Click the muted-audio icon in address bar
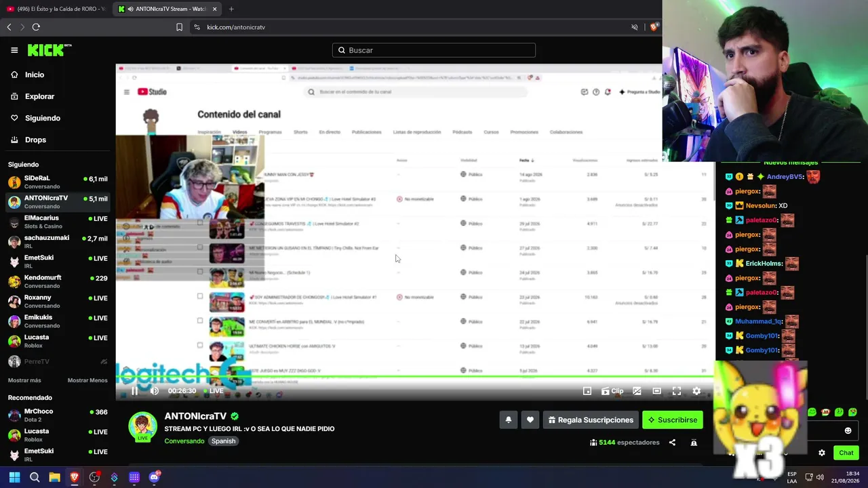This screenshot has height=488, width=868. pos(635,27)
